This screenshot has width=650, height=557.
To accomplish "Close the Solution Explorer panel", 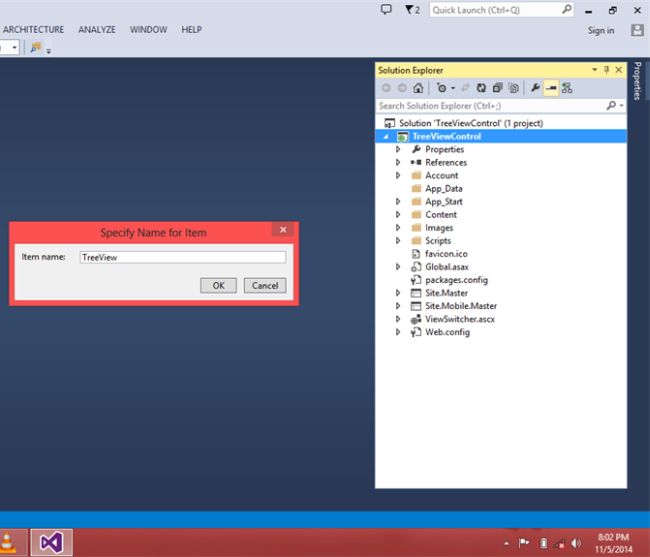I will tap(619, 70).
